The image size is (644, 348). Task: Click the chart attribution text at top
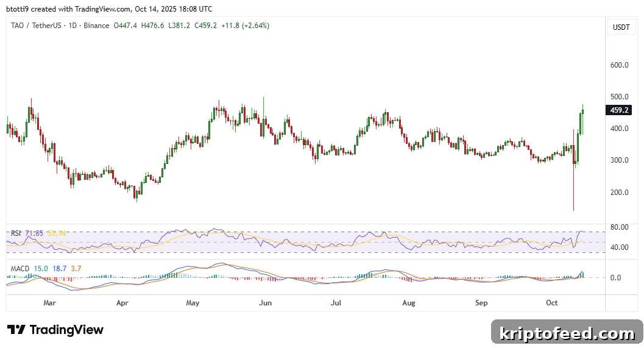point(109,9)
